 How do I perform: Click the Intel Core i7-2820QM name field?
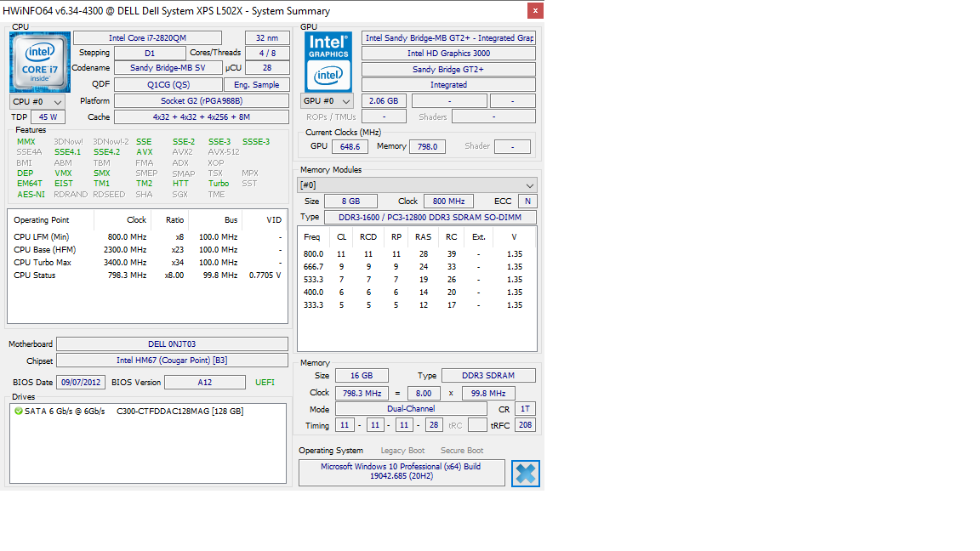pos(147,38)
